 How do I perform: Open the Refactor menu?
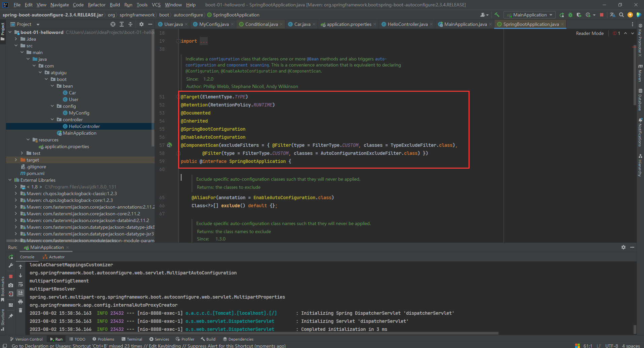(96, 5)
